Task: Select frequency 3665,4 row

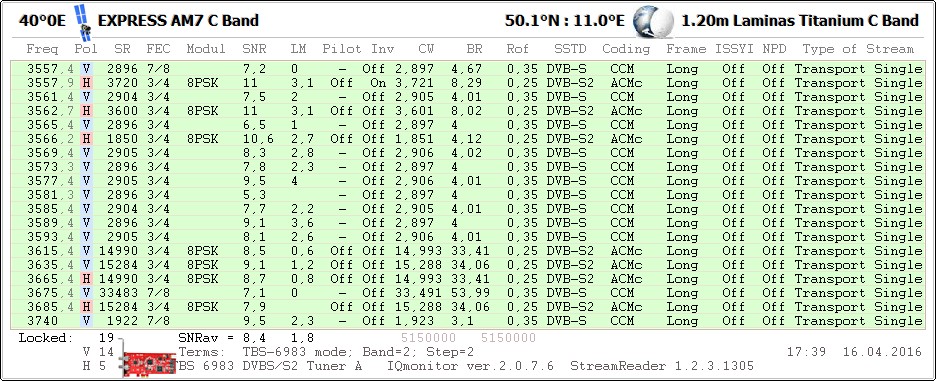Action: pos(468,279)
